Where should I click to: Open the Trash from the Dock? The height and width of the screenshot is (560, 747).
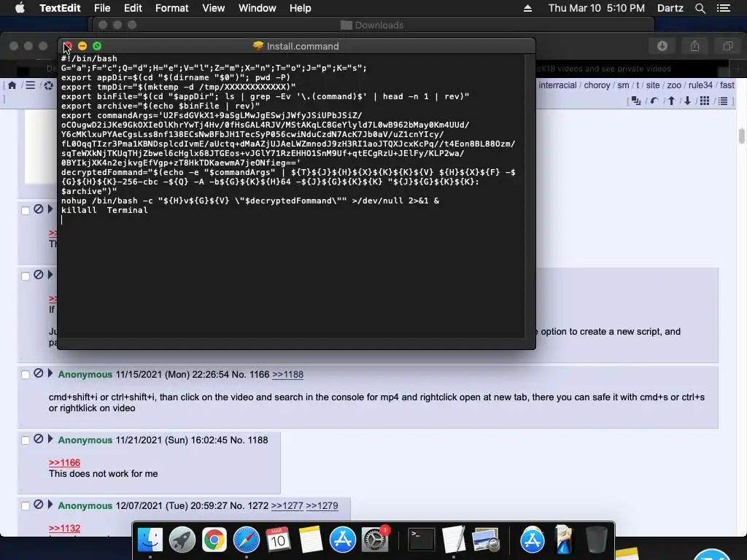pyautogui.click(x=597, y=540)
